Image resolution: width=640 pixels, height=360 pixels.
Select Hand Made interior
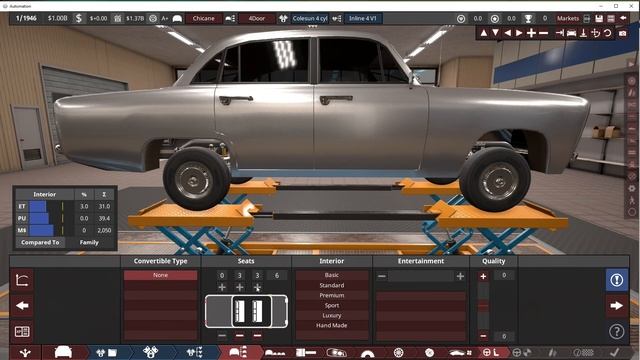pyautogui.click(x=332, y=325)
